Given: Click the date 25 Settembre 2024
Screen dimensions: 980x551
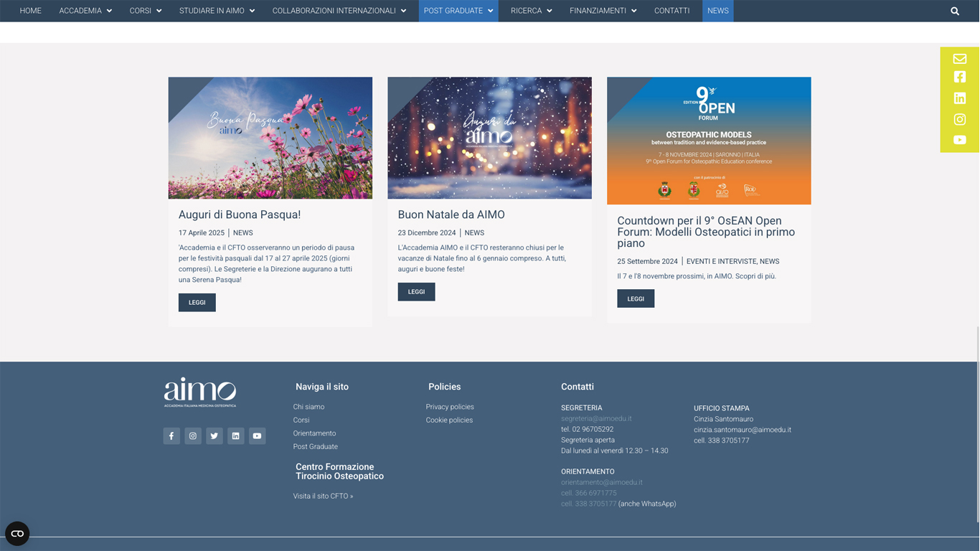Looking at the screenshot, I should pyautogui.click(x=648, y=262).
